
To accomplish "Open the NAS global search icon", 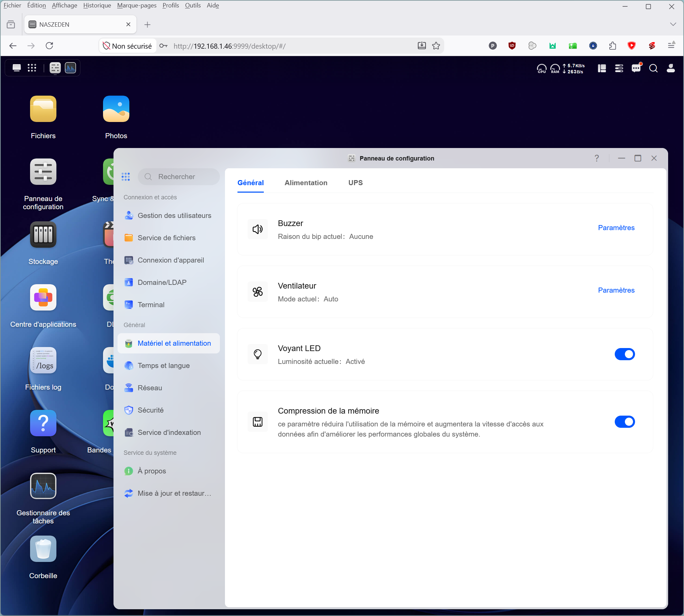I will (653, 68).
